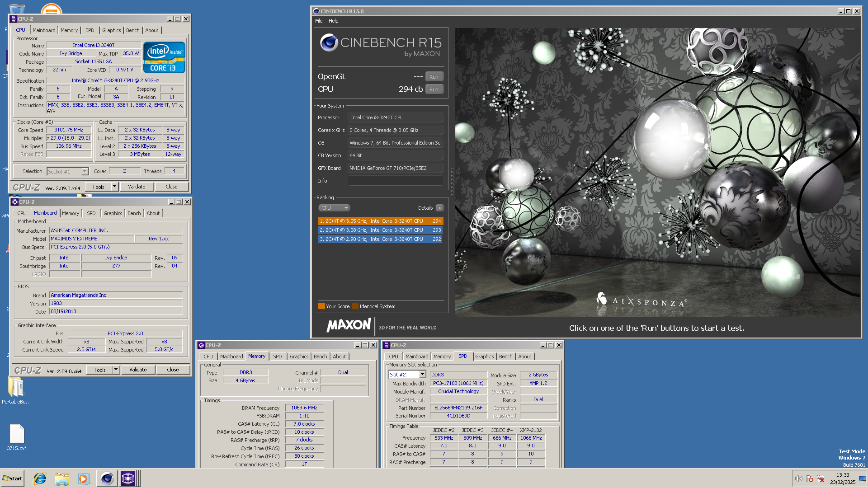Click the show desktop tray icon

(862, 479)
